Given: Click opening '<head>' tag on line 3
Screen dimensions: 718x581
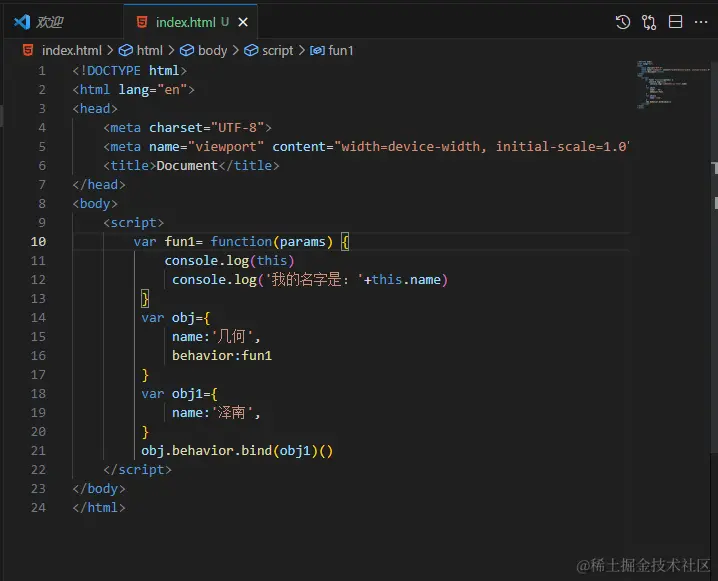Looking at the screenshot, I should tap(95, 109).
